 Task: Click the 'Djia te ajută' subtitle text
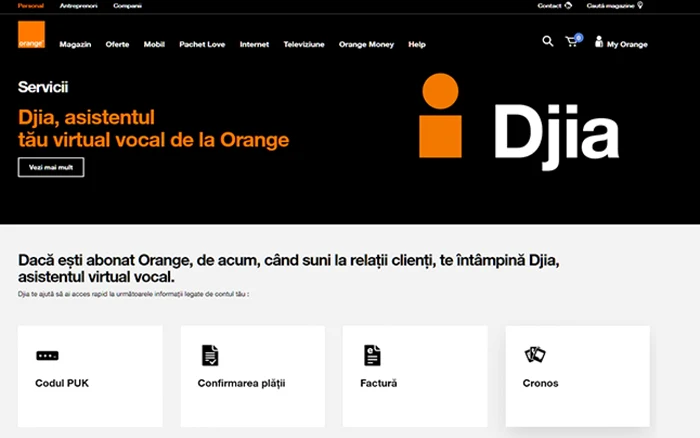pyautogui.click(x=133, y=294)
